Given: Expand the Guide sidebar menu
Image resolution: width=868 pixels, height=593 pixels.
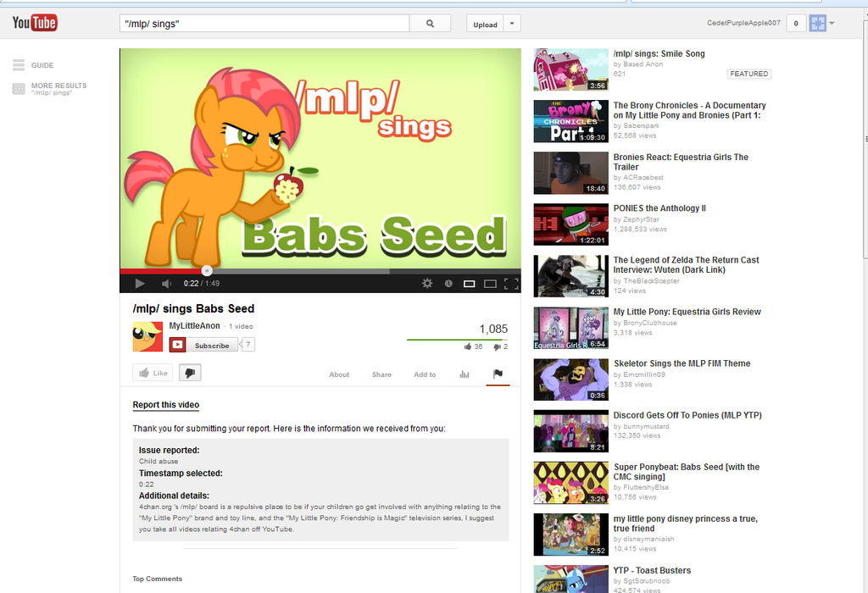Looking at the screenshot, I should click(33, 65).
